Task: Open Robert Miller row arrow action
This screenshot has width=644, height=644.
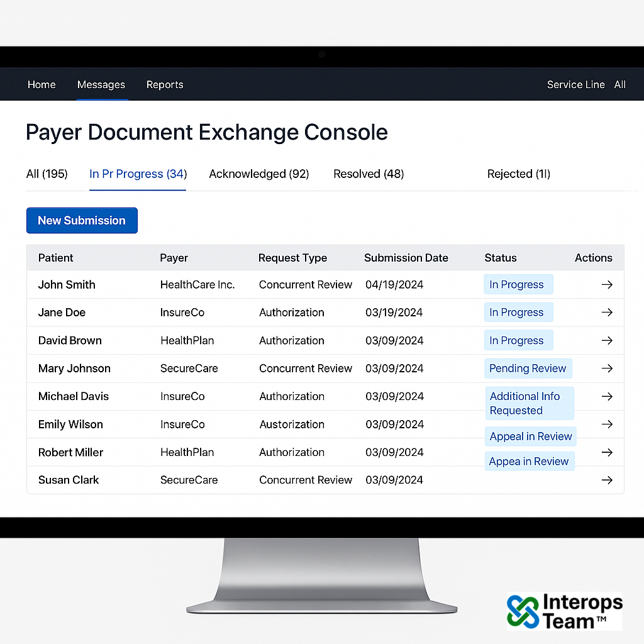Action: (x=607, y=452)
